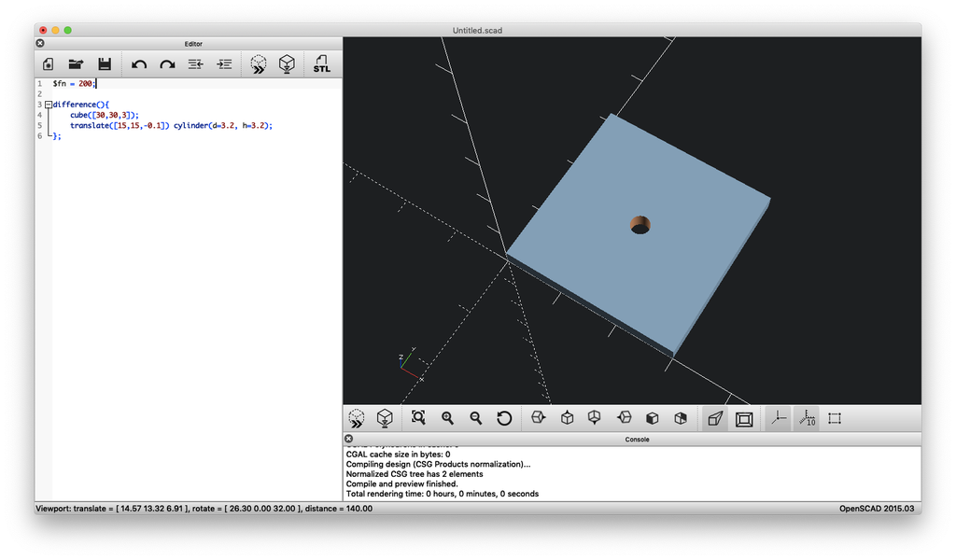
Task: Redo the undone edit
Action: tap(167, 63)
